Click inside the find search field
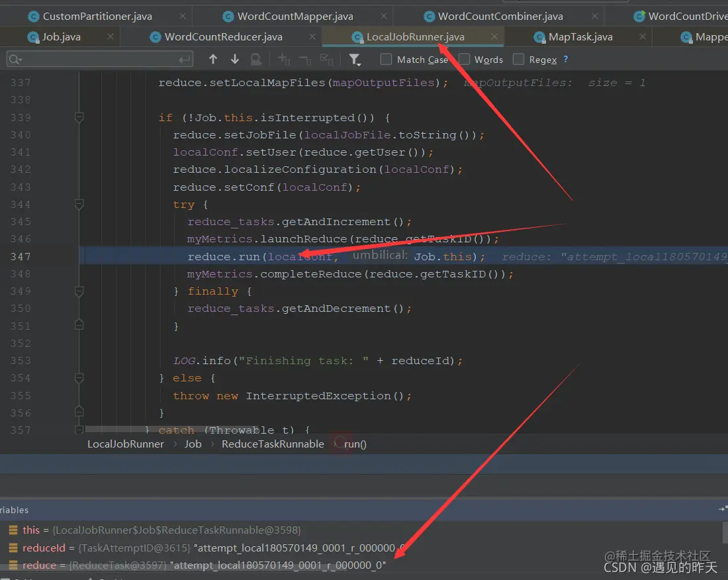 (x=100, y=60)
